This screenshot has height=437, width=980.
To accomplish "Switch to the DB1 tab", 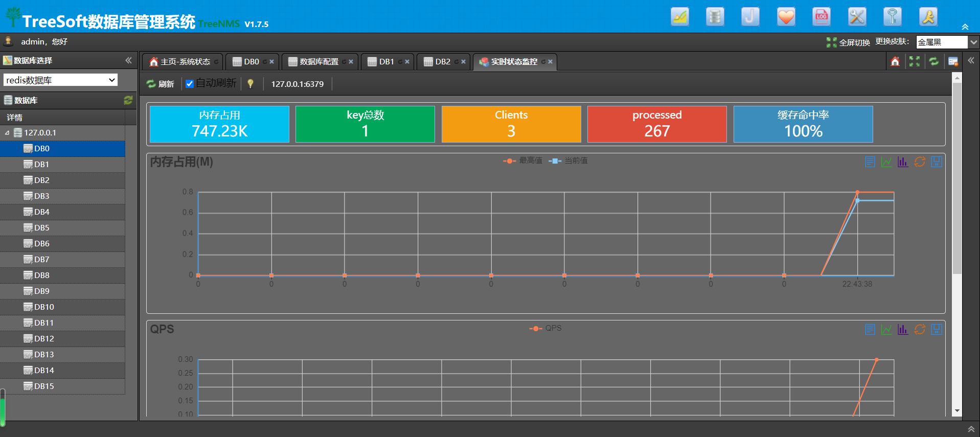I will click(386, 61).
